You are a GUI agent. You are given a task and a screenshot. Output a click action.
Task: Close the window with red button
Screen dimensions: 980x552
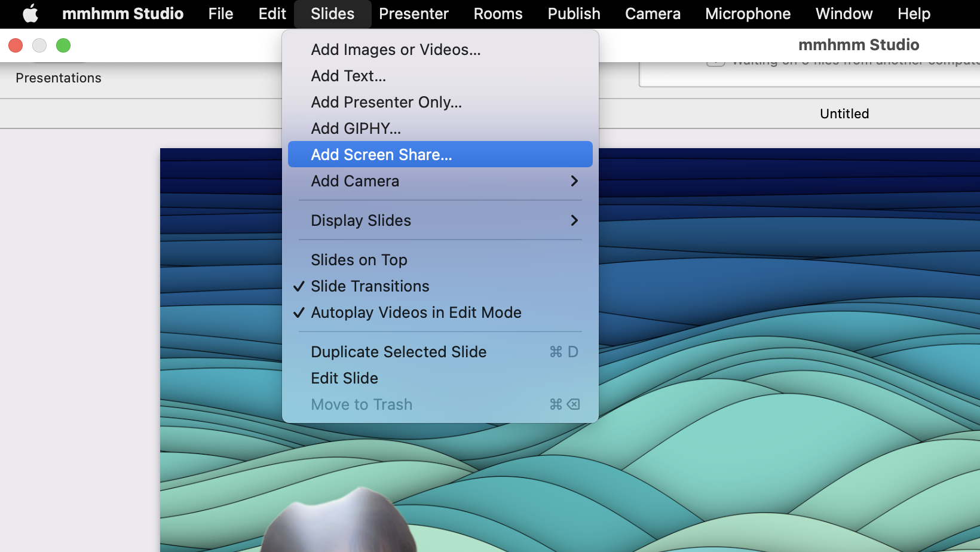(16, 45)
